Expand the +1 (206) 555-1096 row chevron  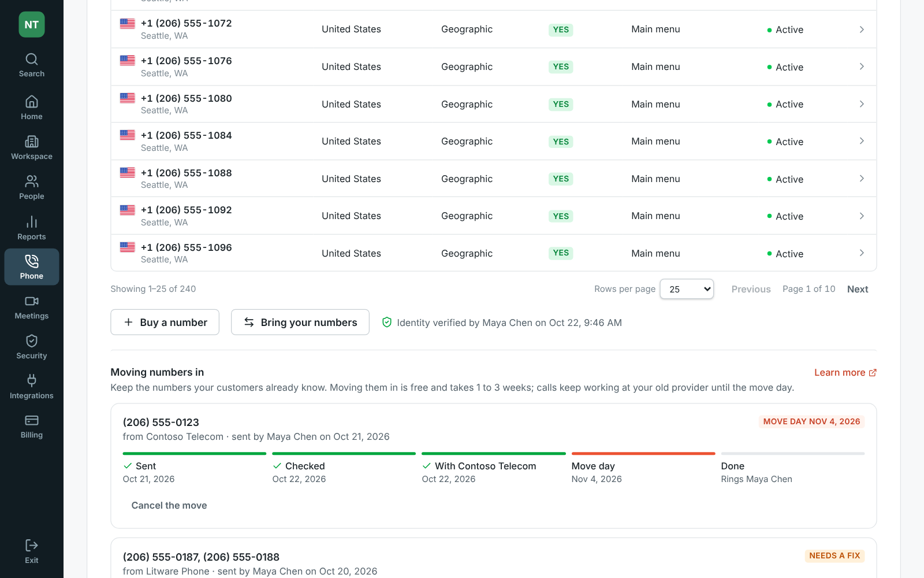[862, 253]
